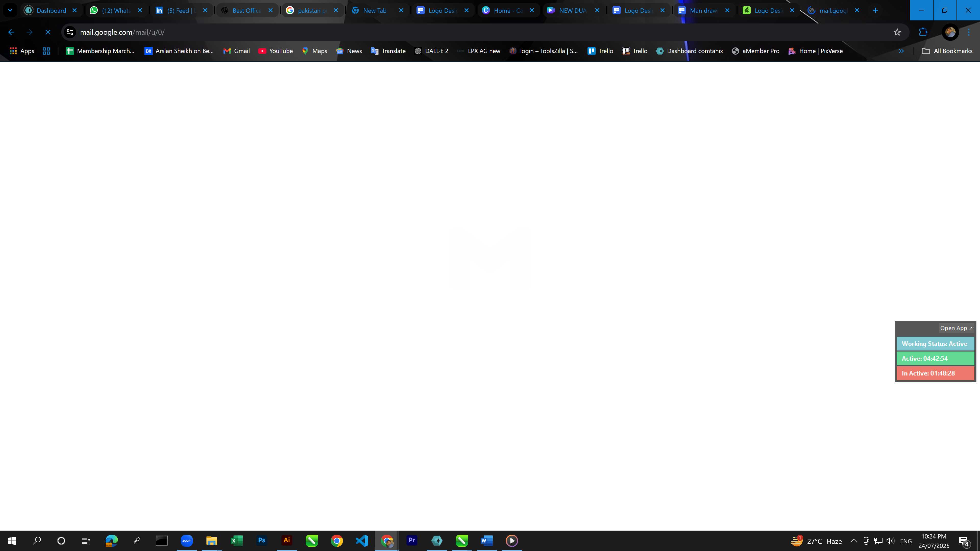The image size is (980, 551).
Task: Go back using the browser back arrow
Action: [x=11, y=32]
